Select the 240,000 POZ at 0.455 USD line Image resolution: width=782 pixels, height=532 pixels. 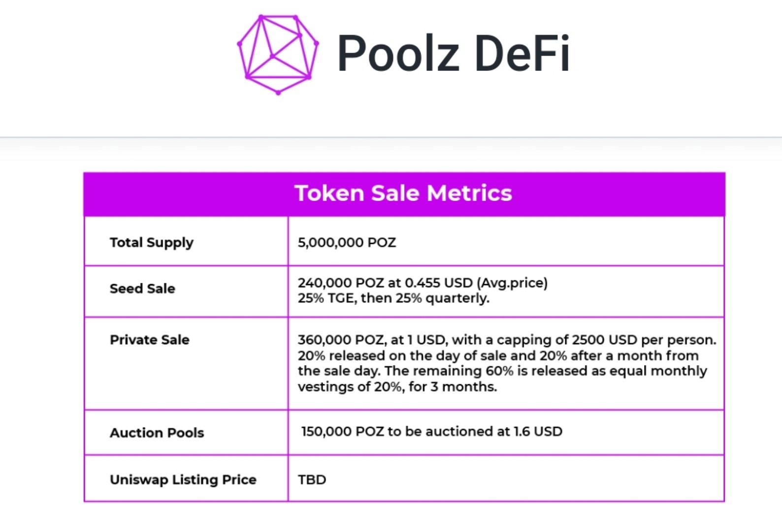[423, 283]
